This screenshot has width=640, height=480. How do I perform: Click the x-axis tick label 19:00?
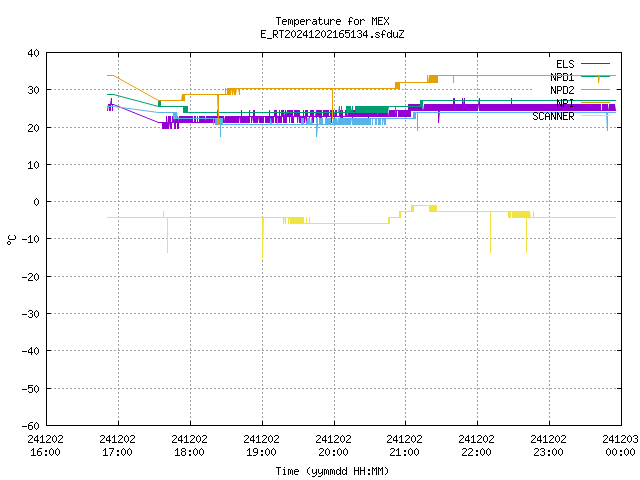[x=261, y=452]
